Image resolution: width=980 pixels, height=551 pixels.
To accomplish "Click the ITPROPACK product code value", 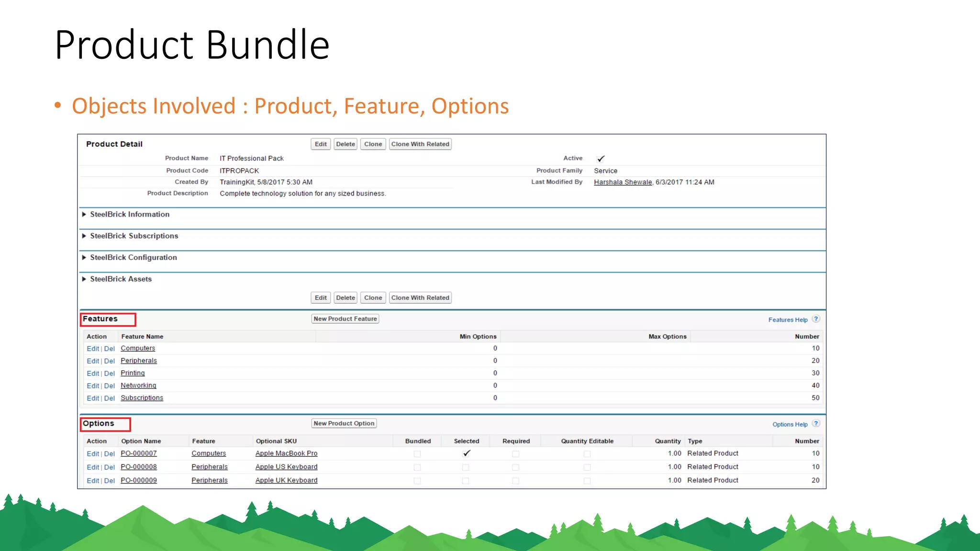I will click(239, 171).
